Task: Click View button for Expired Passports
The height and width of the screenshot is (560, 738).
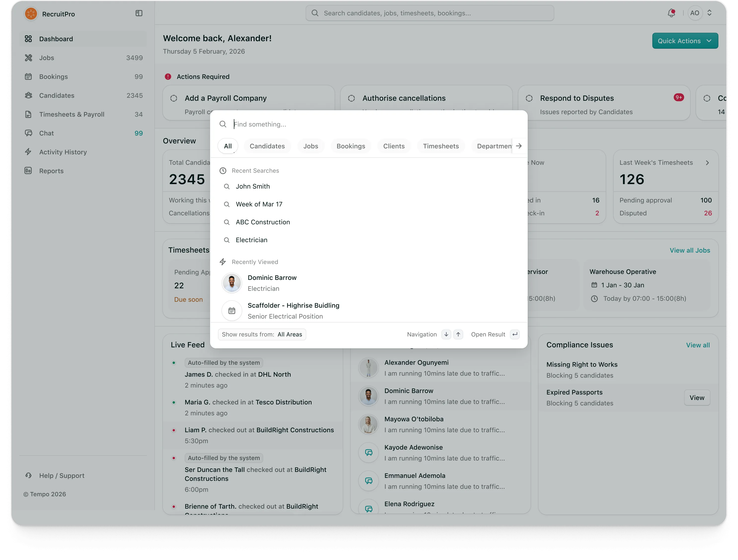Action: pyautogui.click(x=697, y=397)
